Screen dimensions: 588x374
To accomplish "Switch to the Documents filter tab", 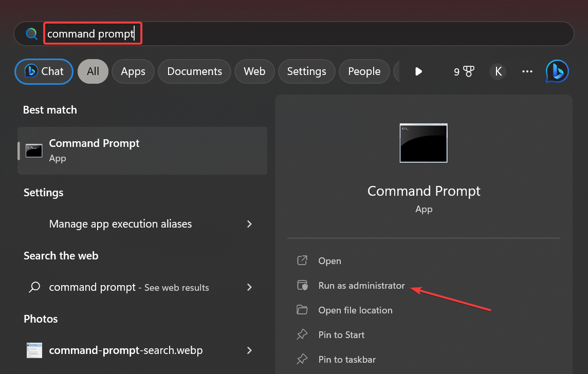I will coord(194,71).
